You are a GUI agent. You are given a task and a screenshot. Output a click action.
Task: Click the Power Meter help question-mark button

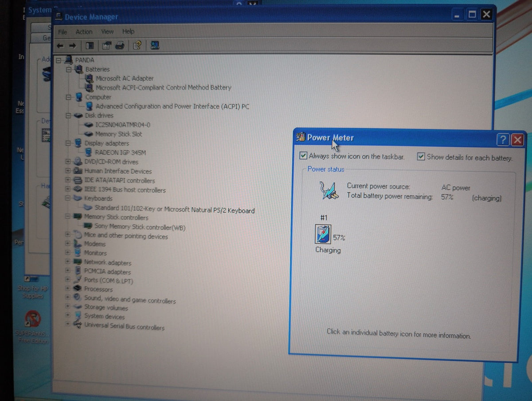tap(503, 140)
